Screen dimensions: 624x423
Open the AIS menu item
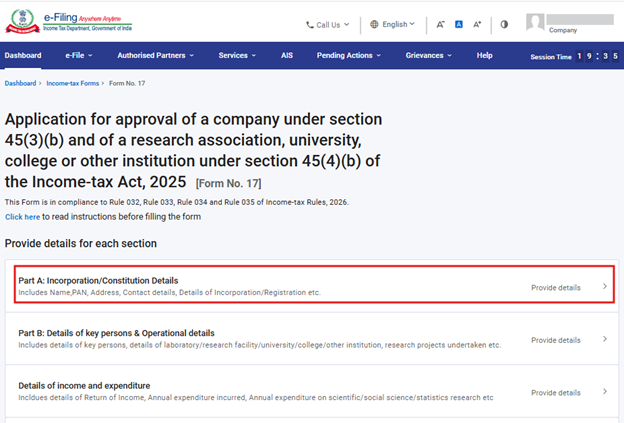(x=287, y=55)
